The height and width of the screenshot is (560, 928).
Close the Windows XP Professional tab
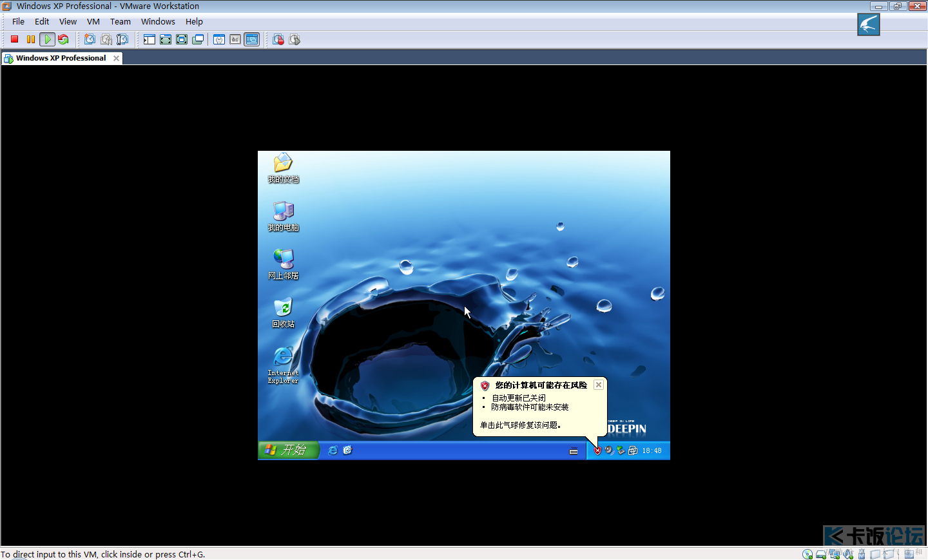pyautogui.click(x=116, y=58)
